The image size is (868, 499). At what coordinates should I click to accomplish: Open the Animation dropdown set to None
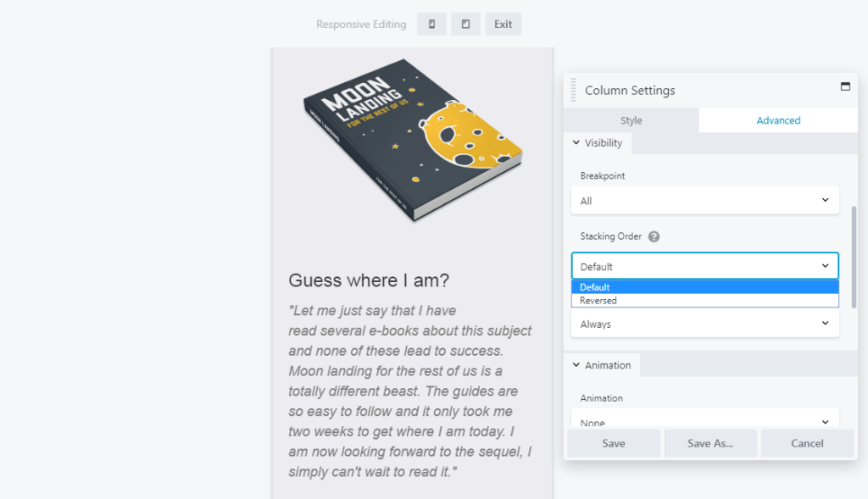coord(704,421)
